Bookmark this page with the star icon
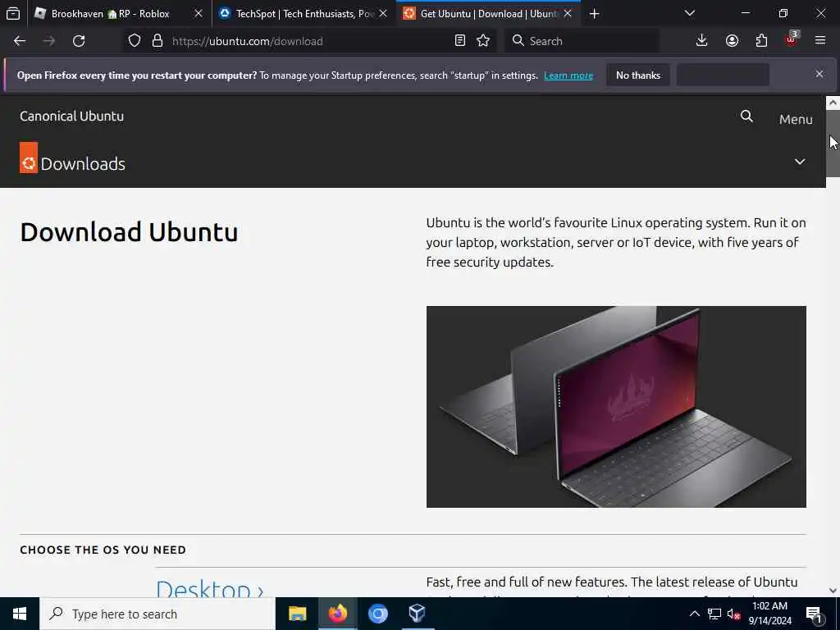The height and width of the screenshot is (630, 840). click(x=483, y=41)
